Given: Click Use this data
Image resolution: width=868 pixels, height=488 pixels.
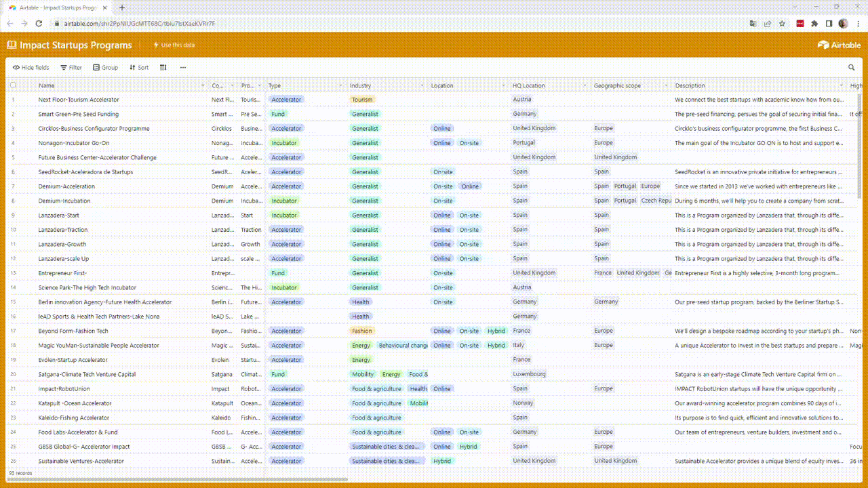Looking at the screenshot, I should pyautogui.click(x=174, y=45).
